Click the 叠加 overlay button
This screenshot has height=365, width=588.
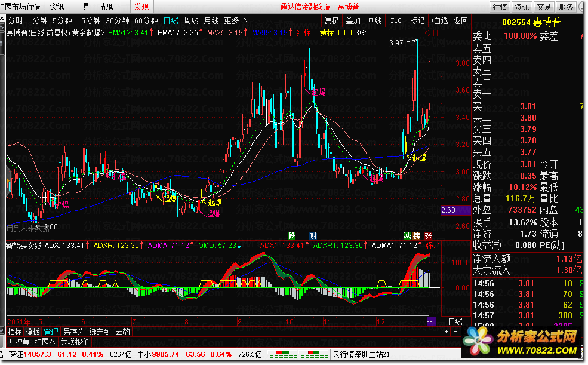click(353, 21)
